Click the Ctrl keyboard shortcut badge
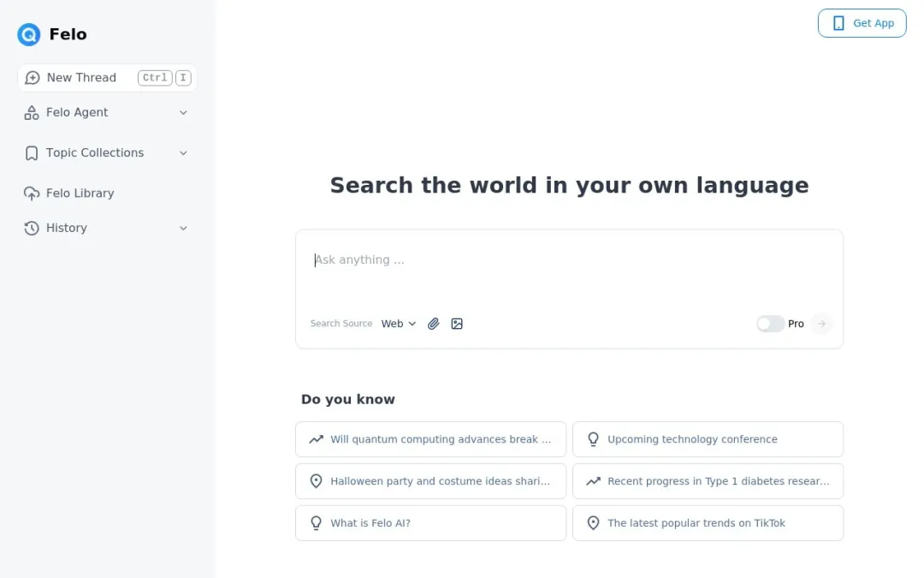 coord(155,78)
